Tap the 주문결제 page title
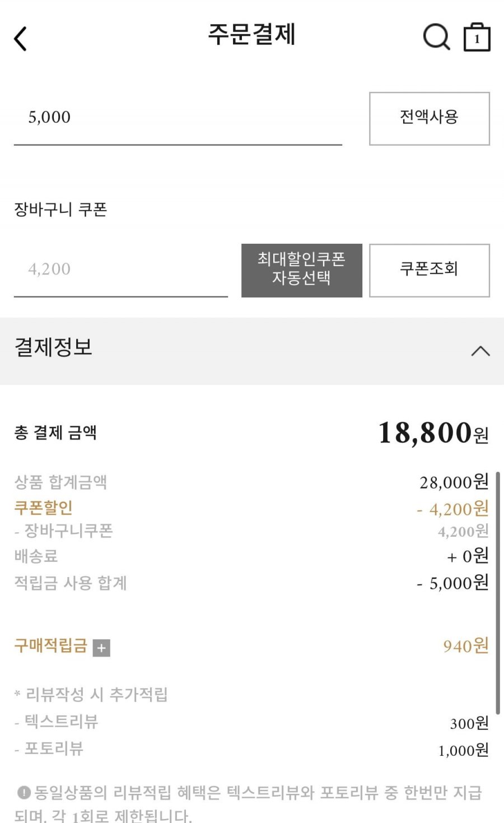 [251, 35]
